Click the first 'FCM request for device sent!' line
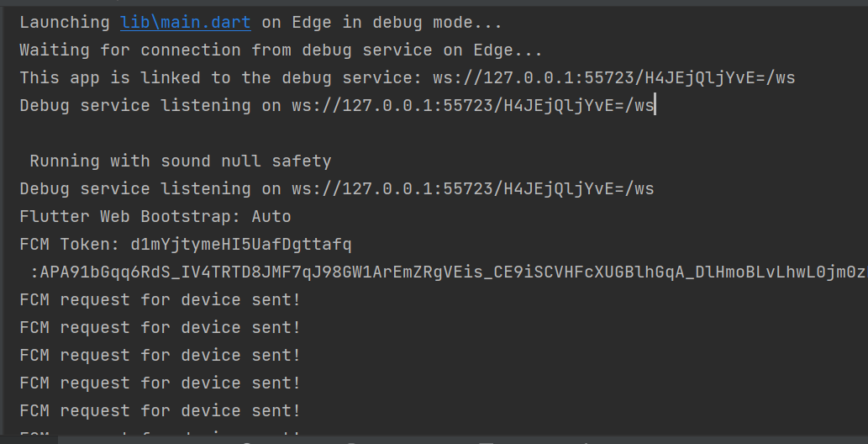This screenshot has height=444, width=868. (x=160, y=300)
